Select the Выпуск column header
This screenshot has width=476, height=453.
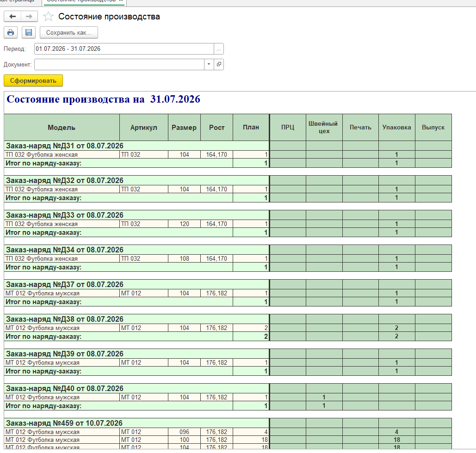[x=433, y=128]
